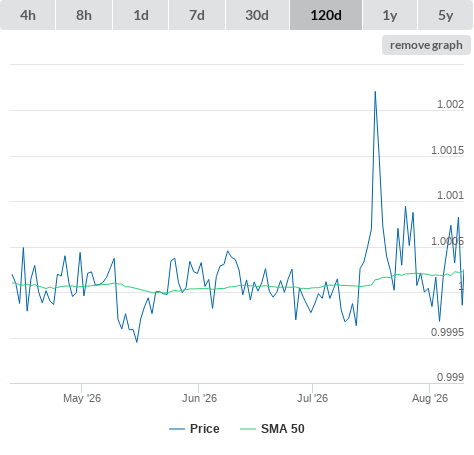Open the 7d time range
The height and width of the screenshot is (455, 474).
pyautogui.click(x=197, y=15)
